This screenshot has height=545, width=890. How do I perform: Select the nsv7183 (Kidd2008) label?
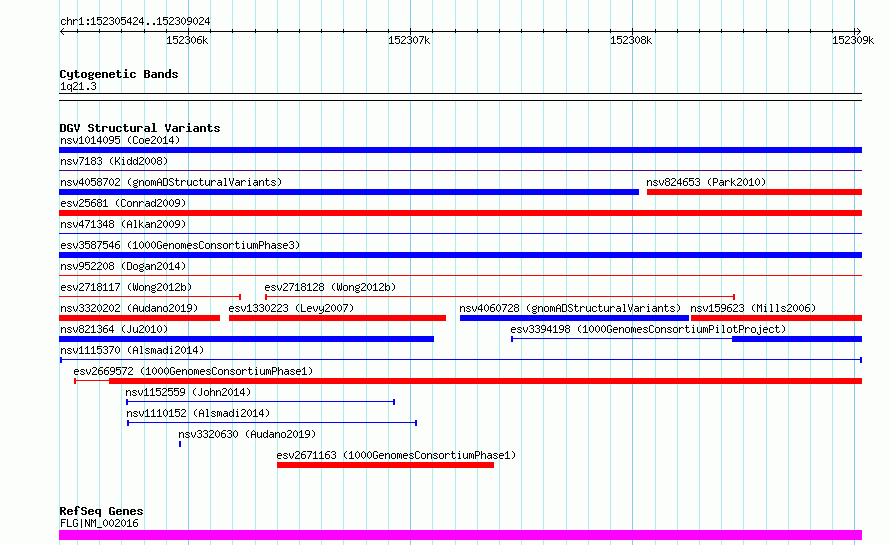[x=114, y=161]
